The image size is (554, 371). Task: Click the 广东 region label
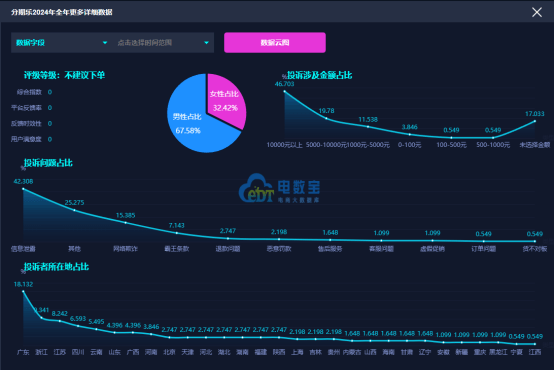pos(23,352)
